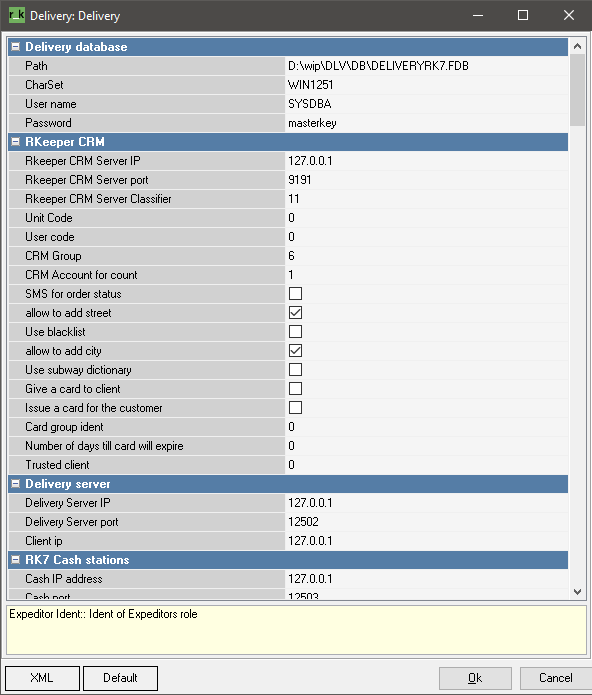Edit CRM Account for count value
Viewport: 592px width, 695px height.
pos(426,275)
